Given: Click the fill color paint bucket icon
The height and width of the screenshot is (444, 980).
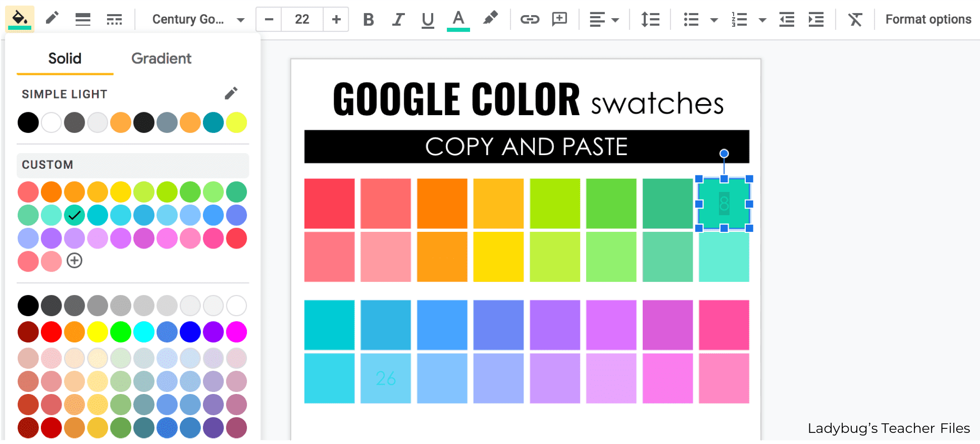Looking at the screenshot, I should click(x=20, y=19).
